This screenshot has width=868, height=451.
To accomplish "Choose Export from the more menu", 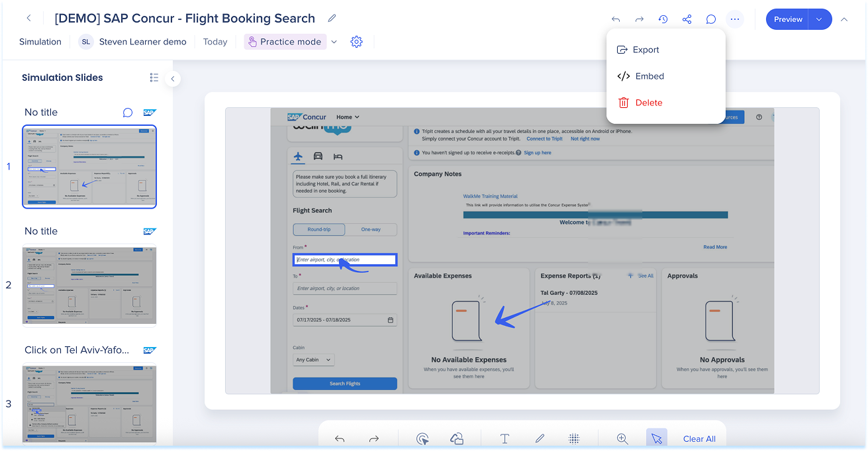I will 646,50.
